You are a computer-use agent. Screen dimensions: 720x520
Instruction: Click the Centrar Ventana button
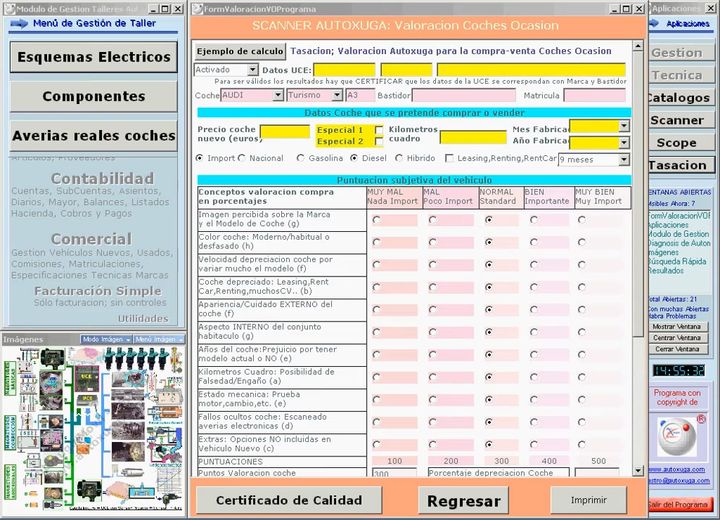click(677, 338)
